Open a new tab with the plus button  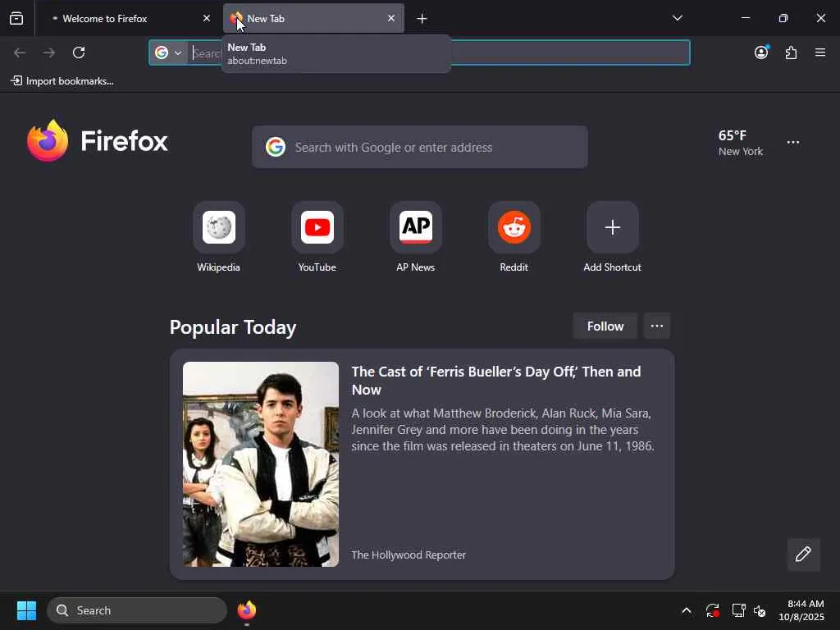coord(422,19)
